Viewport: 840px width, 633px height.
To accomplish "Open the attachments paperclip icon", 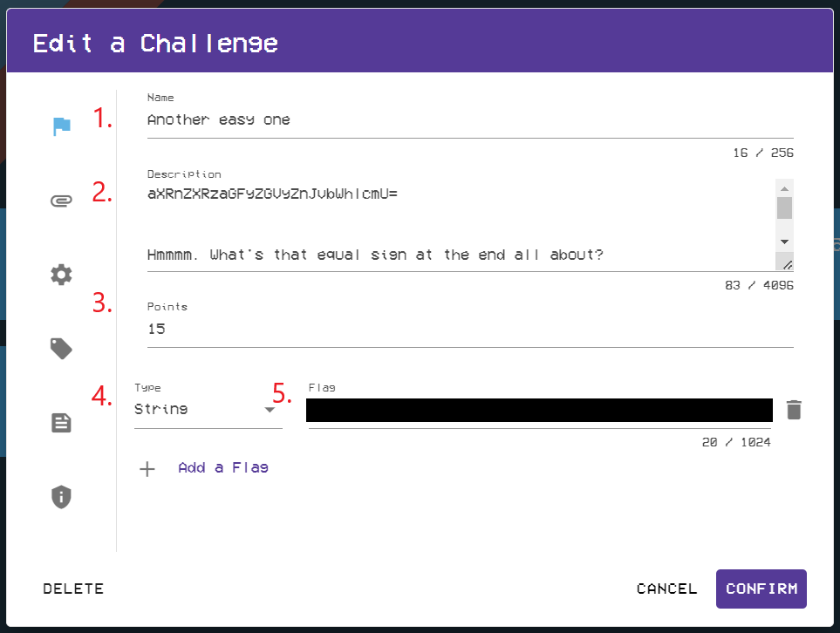I will pyautogui.click(x=60, y=200).
